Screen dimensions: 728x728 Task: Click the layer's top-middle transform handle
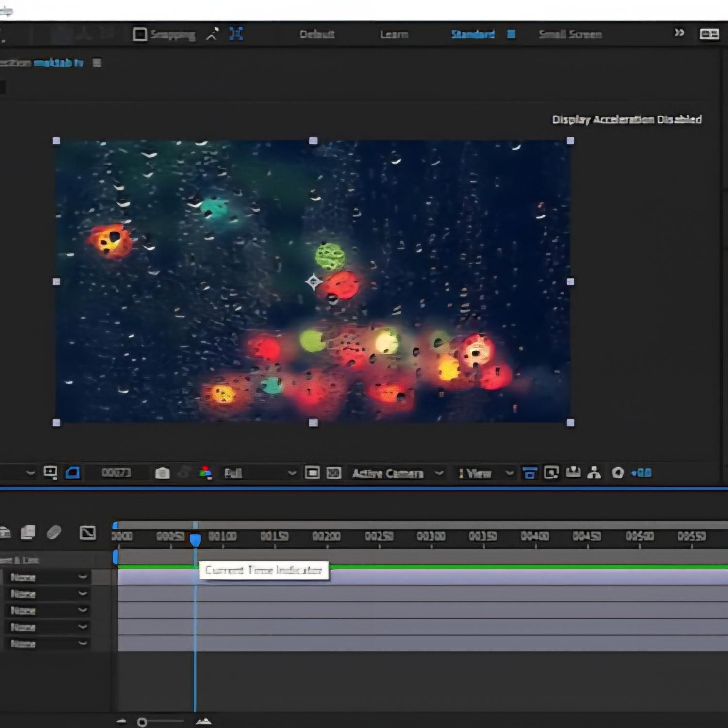pyautogui.click(x=314, y=141)
